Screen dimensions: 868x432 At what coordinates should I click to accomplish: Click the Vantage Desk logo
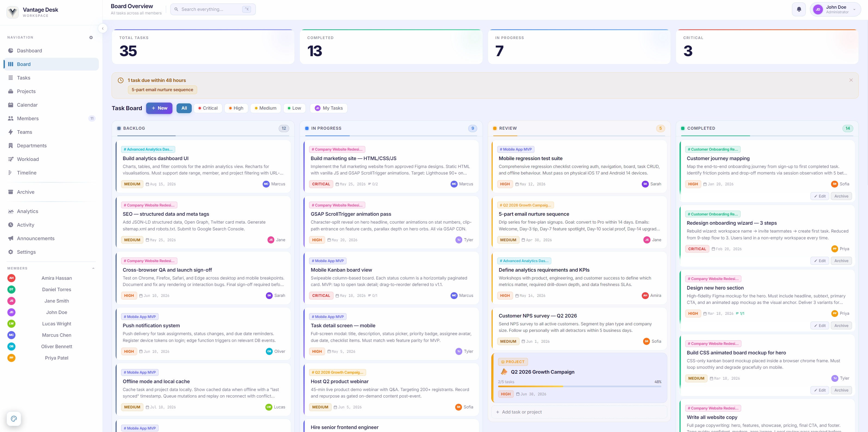click(13, 12)
